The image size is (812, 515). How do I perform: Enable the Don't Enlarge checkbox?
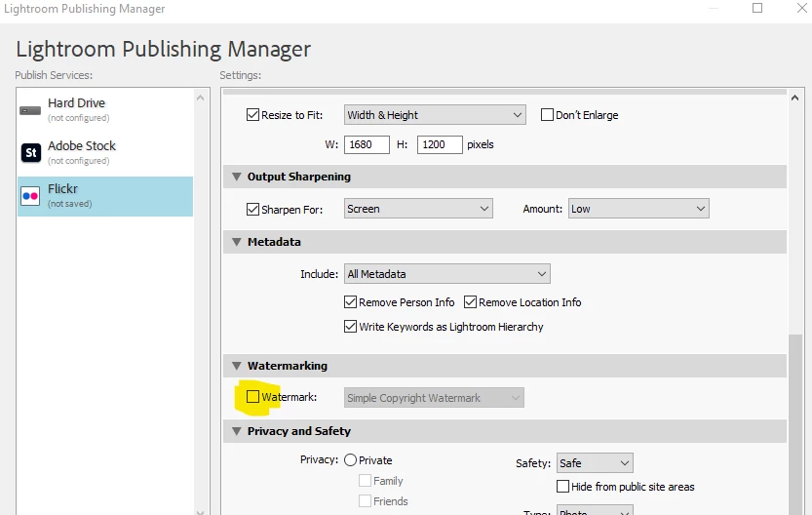click(x=547, y=114)
